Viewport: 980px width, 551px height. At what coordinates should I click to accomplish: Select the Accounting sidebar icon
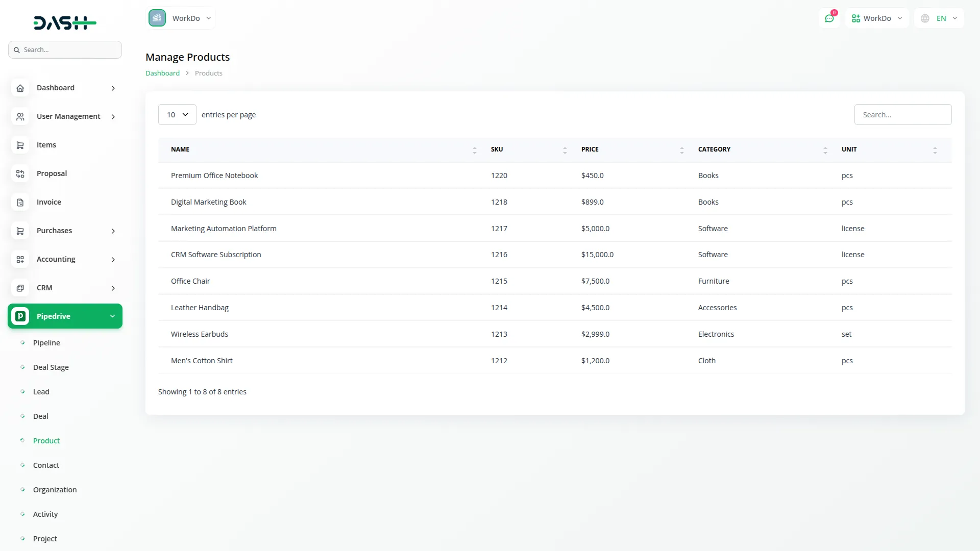tap(20, 259)
